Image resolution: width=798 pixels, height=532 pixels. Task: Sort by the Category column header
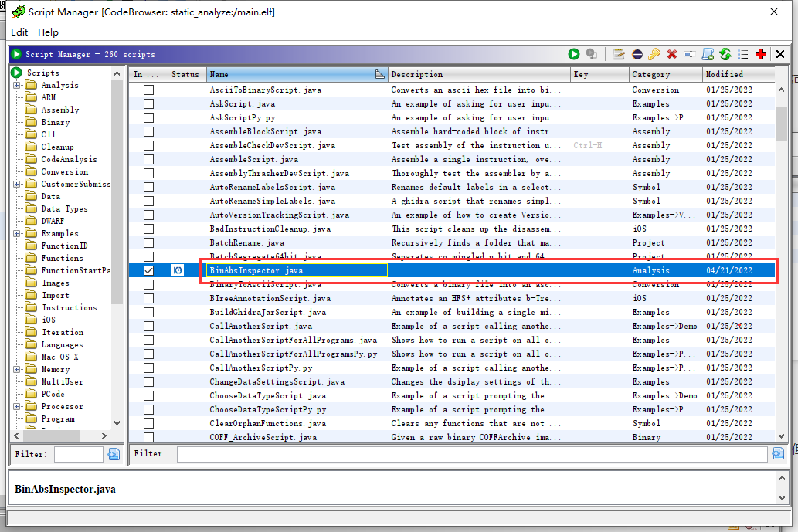click(x=666, y=74)
